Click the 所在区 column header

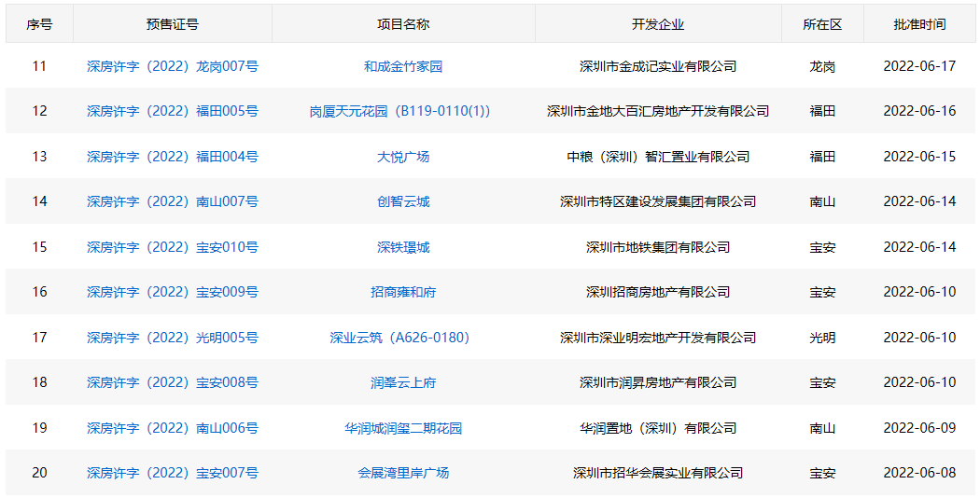tap(822, 24)
